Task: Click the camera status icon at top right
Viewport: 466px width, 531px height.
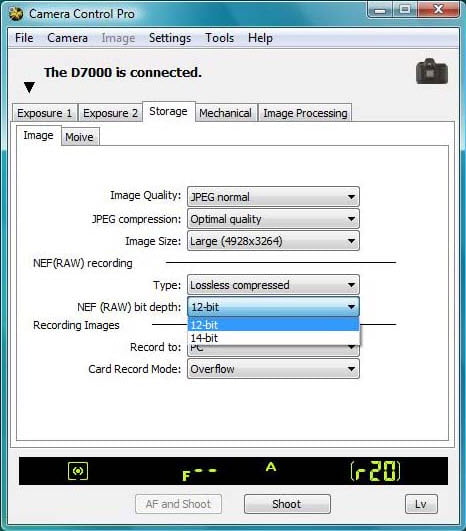Action: (x=432, y=71)
